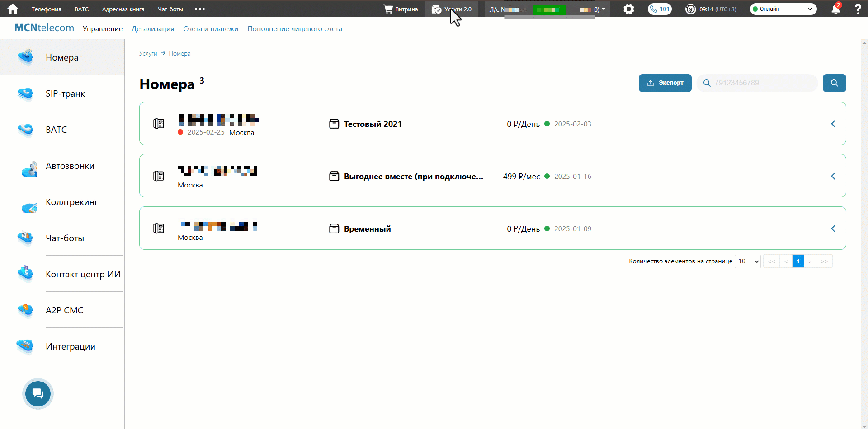Click the help question mark icon

pos(858,9)
